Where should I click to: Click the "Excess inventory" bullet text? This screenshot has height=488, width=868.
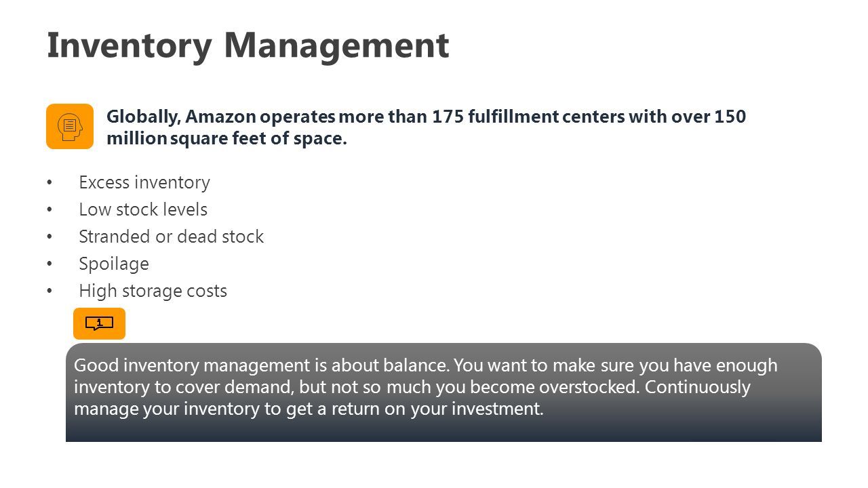click(x=144, y=182)
